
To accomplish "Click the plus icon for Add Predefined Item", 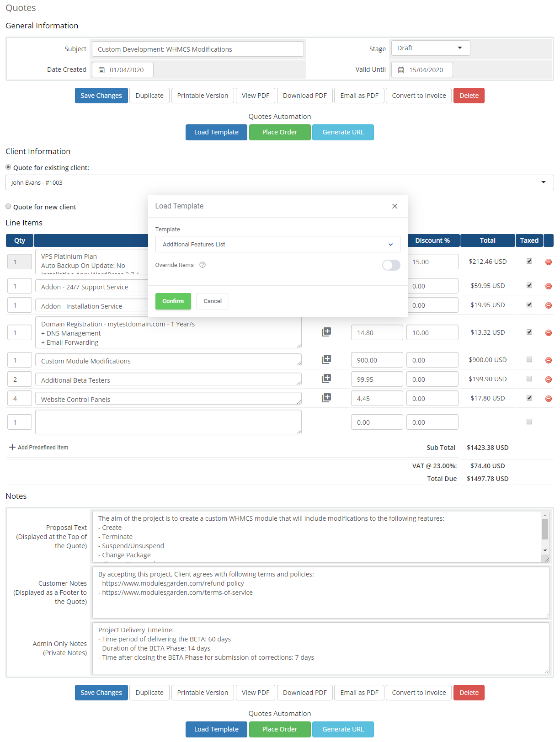I will coord(12,447).
